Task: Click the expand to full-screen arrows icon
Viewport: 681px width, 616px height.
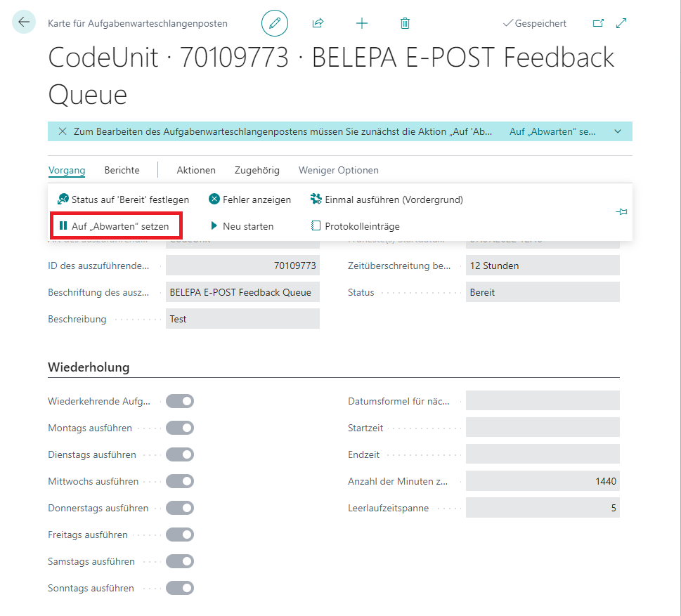Action: click(x=621, y=23)
